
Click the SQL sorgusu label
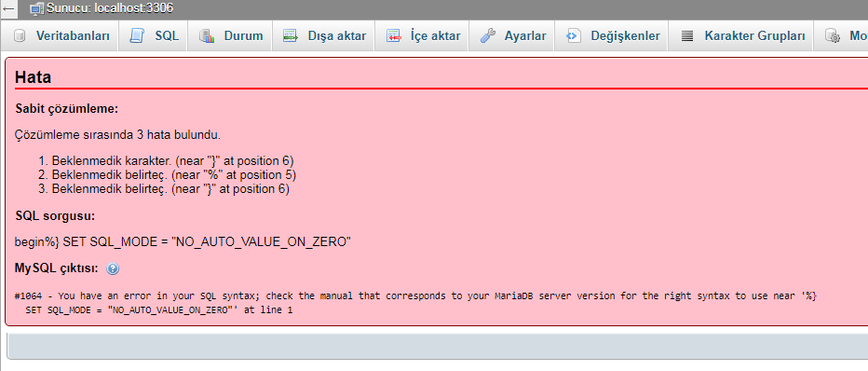55,216
